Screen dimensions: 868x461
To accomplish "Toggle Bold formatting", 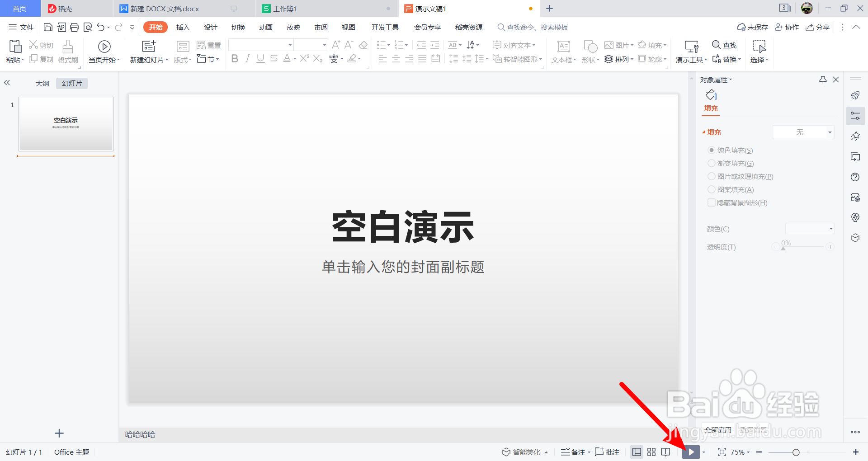I will pos(235,58).
